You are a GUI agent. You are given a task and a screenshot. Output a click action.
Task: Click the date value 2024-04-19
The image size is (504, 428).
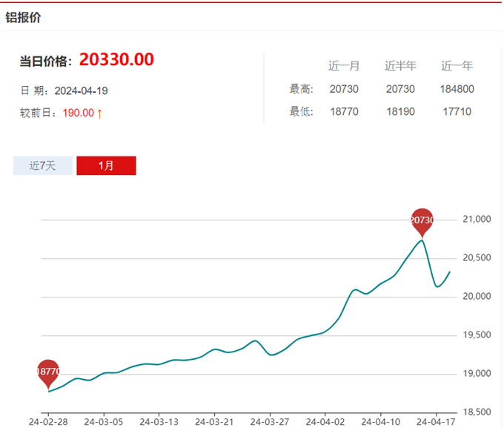[x=81, y=90]
